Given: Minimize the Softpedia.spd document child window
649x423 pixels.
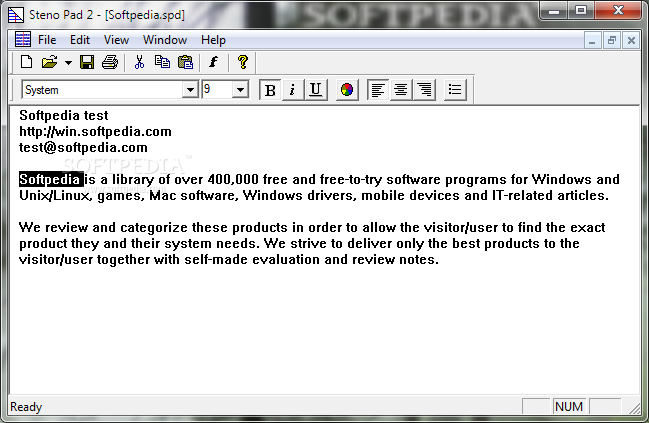Looking at the screenshot, I should click(x=592, y=41).
